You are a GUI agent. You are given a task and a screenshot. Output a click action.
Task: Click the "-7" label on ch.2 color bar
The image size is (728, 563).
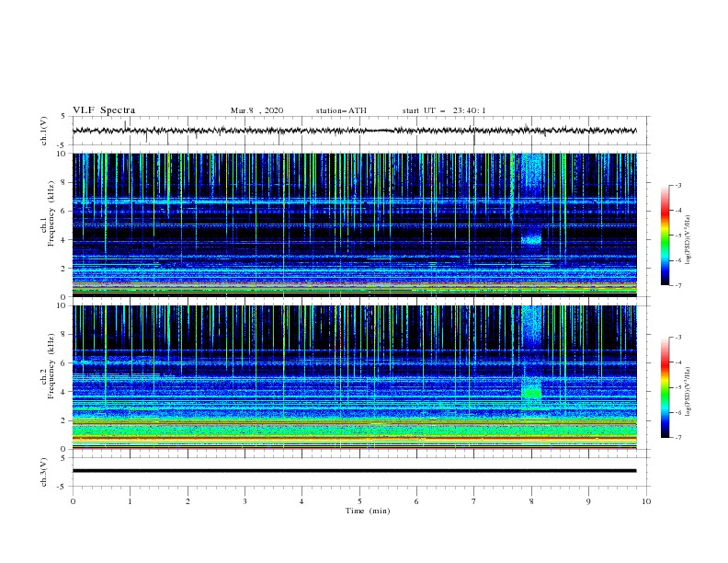(677, 437)
